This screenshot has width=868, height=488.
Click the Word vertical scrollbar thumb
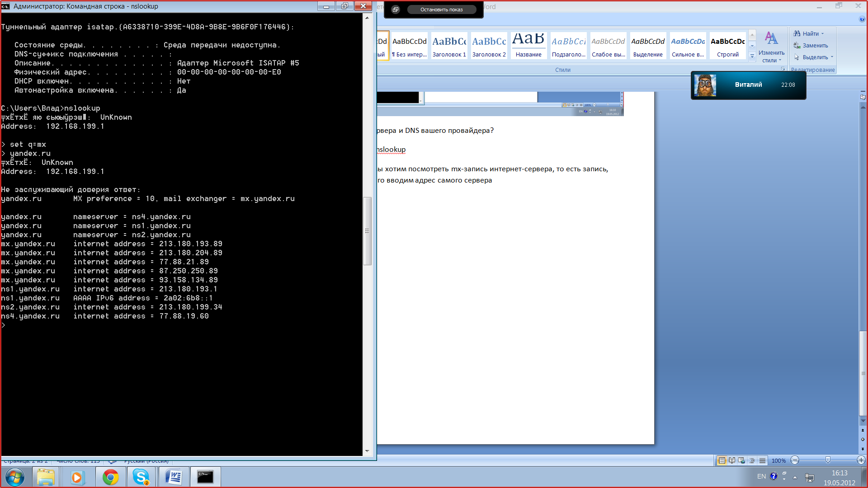click(863, 373)
